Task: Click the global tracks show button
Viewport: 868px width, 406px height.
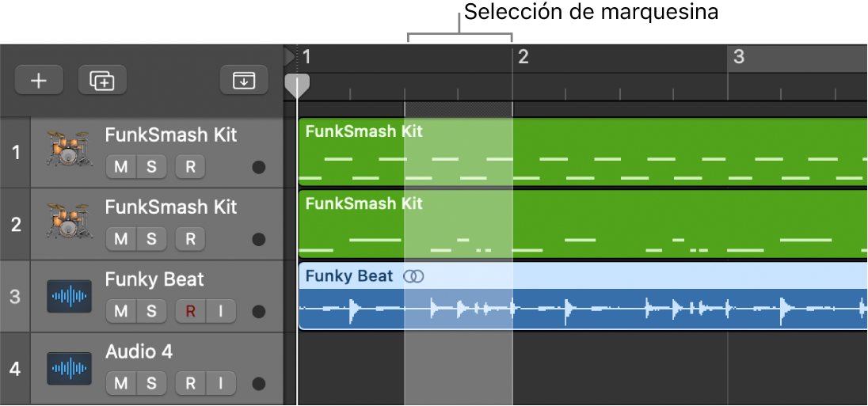Action: coord(243,81)
